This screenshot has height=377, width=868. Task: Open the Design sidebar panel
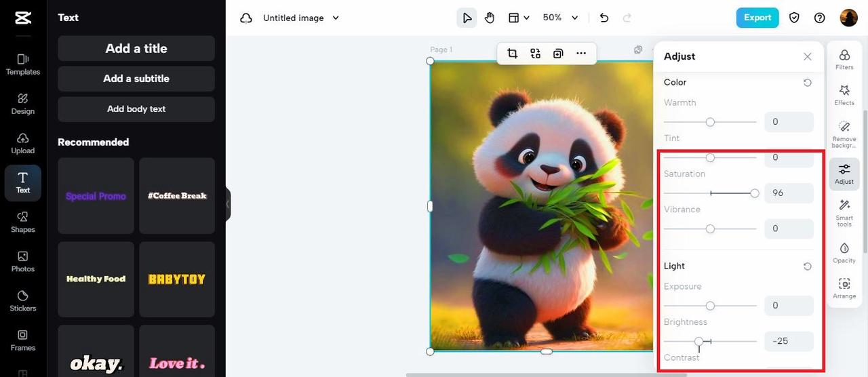coord(23,104)
